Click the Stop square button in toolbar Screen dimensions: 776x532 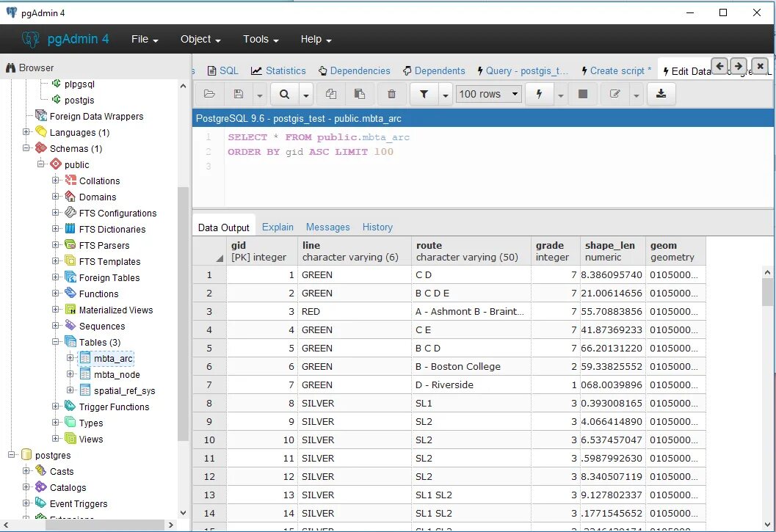click(583, 94)
